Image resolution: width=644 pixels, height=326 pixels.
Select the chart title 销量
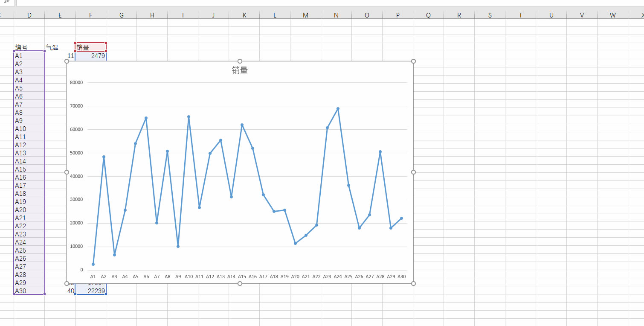click(240, 70)
